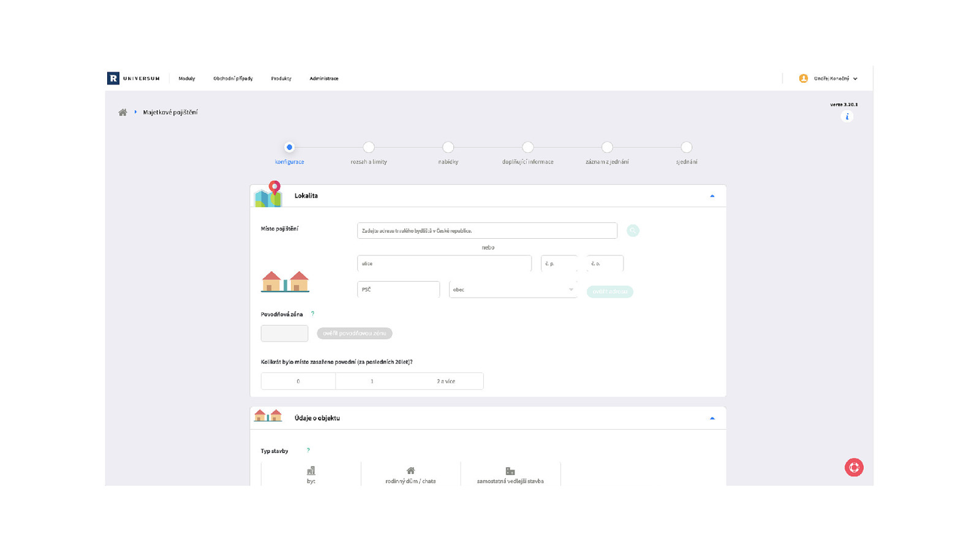Click the address search magnifier icon
Screen dimensions: 980x551
point(633,231)
